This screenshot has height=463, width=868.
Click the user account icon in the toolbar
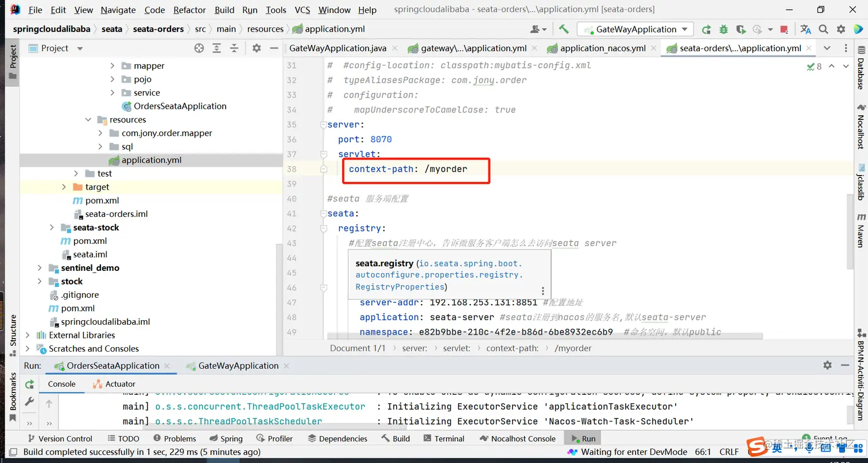point(538,29)
